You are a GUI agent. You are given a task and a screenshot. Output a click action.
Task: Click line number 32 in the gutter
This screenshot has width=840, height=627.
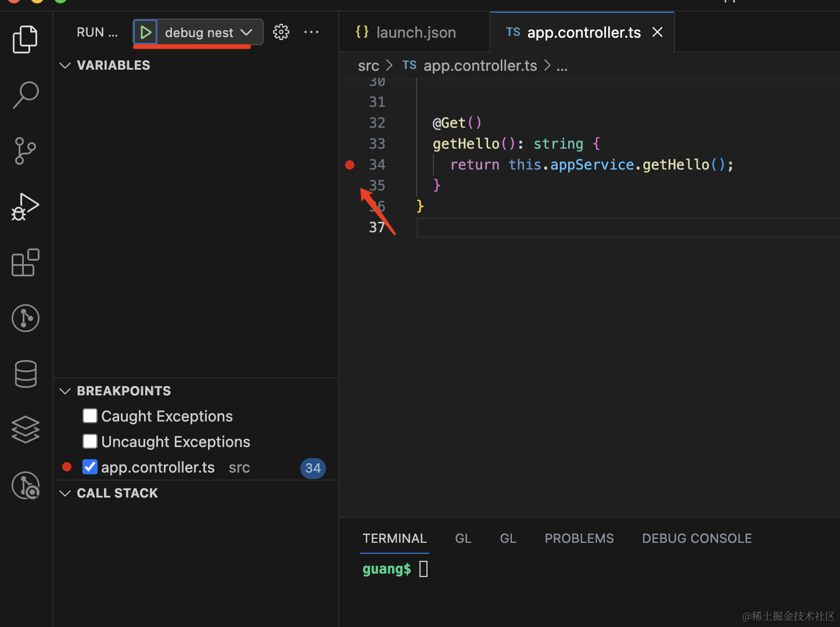pos(377,123)
